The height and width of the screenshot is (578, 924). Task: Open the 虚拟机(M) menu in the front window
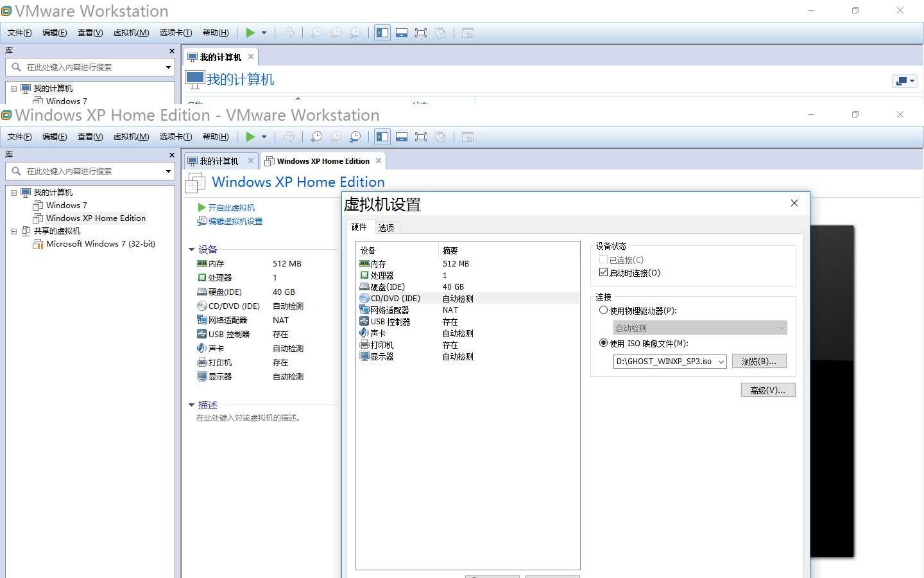pos(131,137)
